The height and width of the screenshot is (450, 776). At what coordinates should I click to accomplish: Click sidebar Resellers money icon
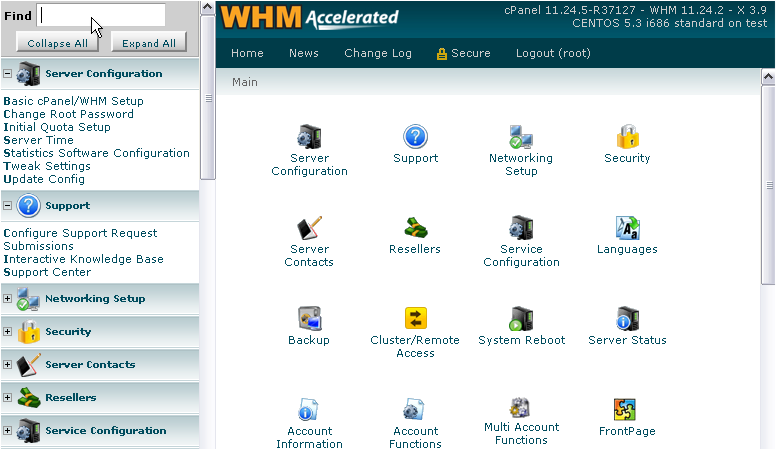click(29, 398)
